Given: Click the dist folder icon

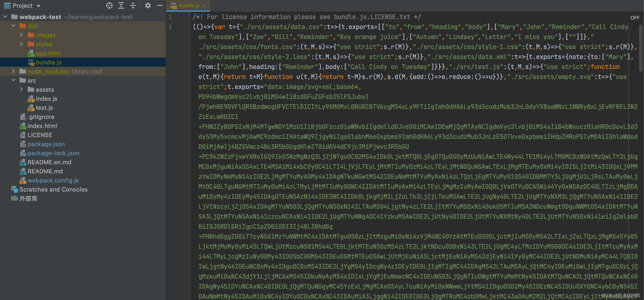Looking at the screenshot, I should [23, 26].
